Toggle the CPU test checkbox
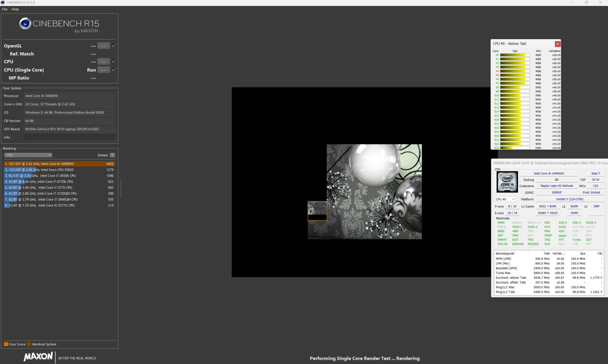Image resolution: width=608 pixels, height=364 pixels. click(114, 61)
